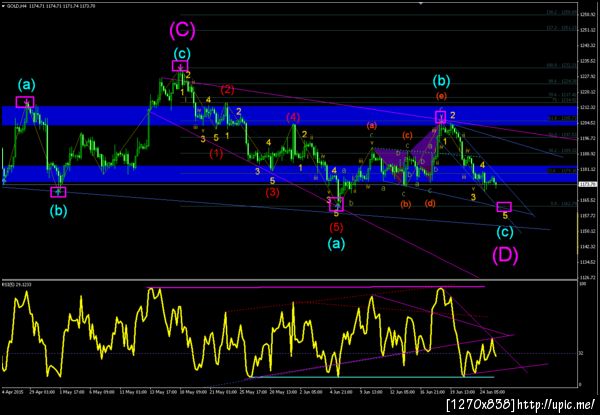The width and height of the screenshot is (600, 415).
Task: Select the GOLD,H4 chart title text
Action: pyautogui.click(x=15, y=6)
